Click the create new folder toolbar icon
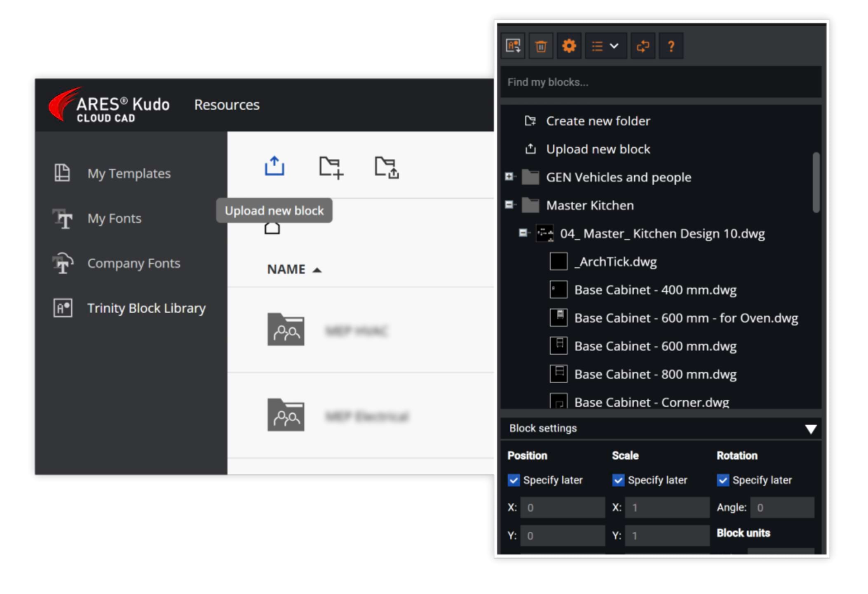This screenshot has width=868, height=594. point(331,167)
